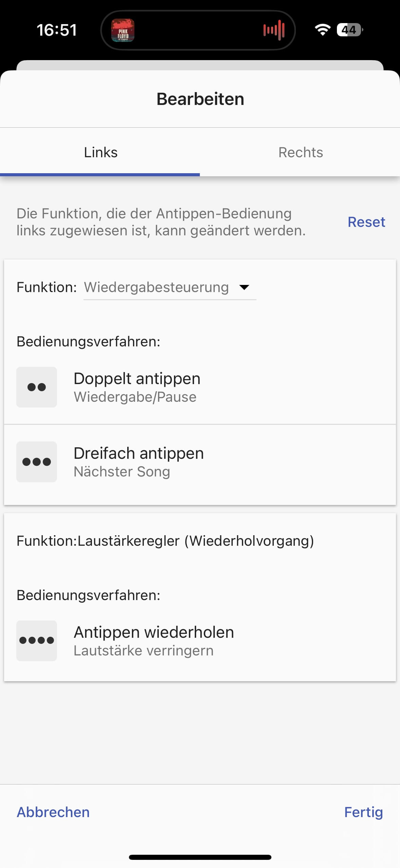Tap the battery level indicator
Viewport: 400px width, 868px height.
coord(349,30)
